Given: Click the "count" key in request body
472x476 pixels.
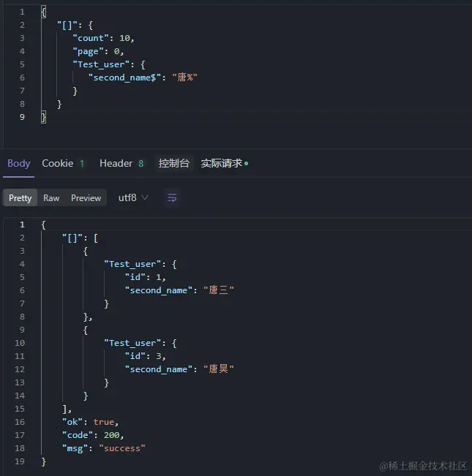Looking at the screenshot, I should [91, 38].
